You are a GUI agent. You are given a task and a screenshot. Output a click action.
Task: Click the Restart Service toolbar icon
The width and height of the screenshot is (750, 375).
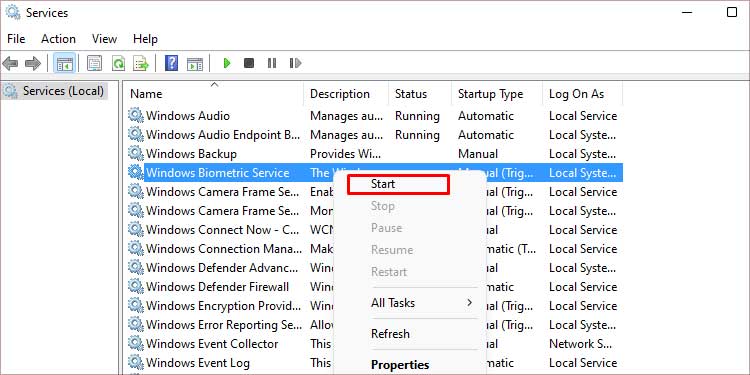pyautogui.click(x=295, y=63)
